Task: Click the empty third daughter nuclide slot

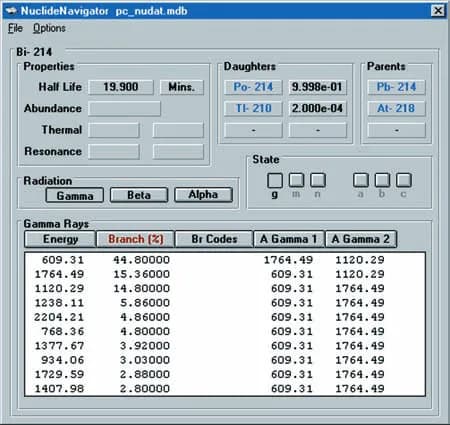Action: [253, 130]
